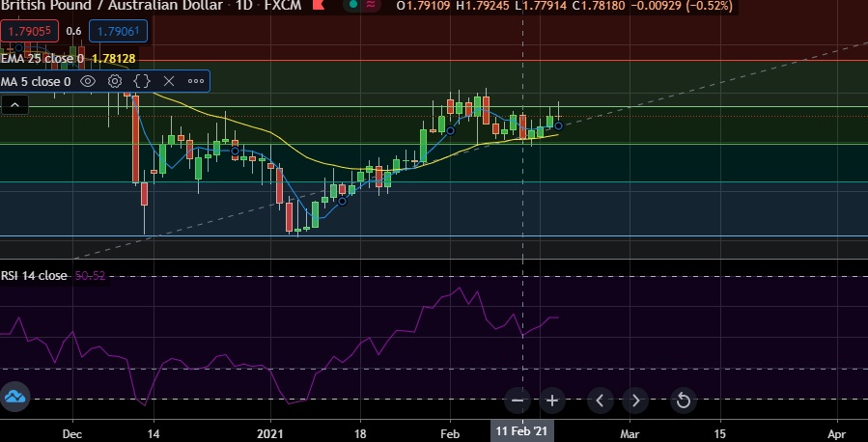
Task: Click the RSI value 50.52
Action: tap(90, 275)
